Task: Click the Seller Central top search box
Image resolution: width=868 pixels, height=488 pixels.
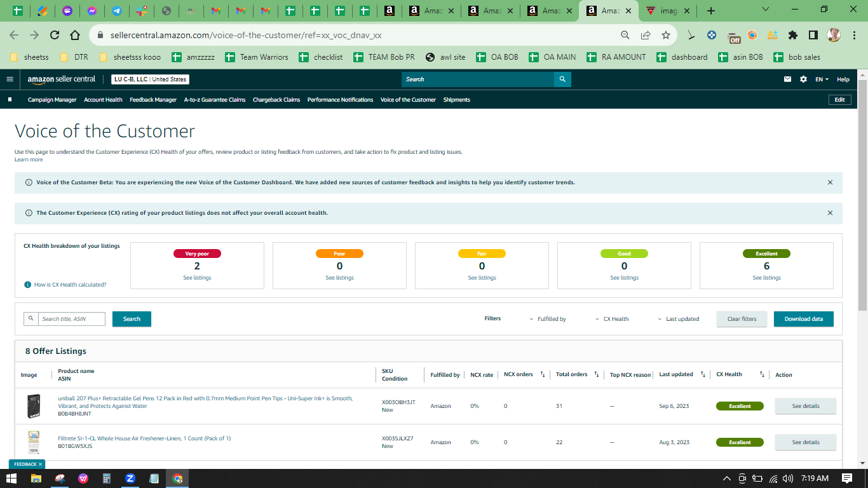Action: pyautogui.click(x=477, y=79)
